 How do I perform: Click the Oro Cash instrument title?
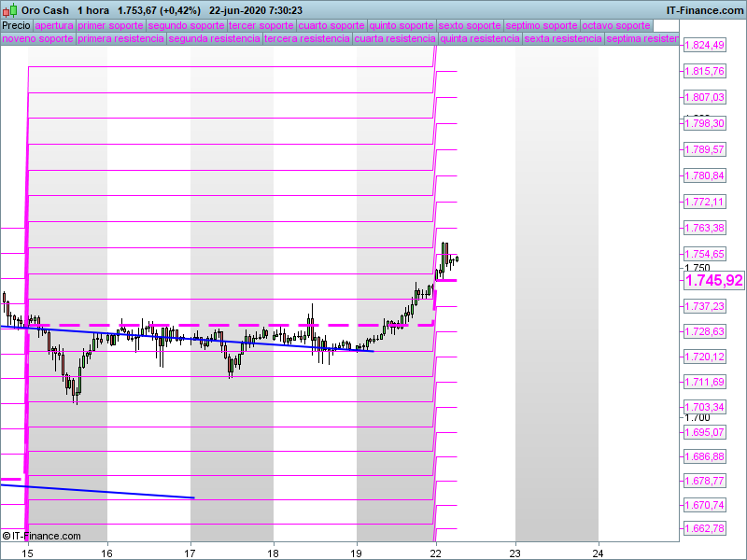[x=45, y=10]
